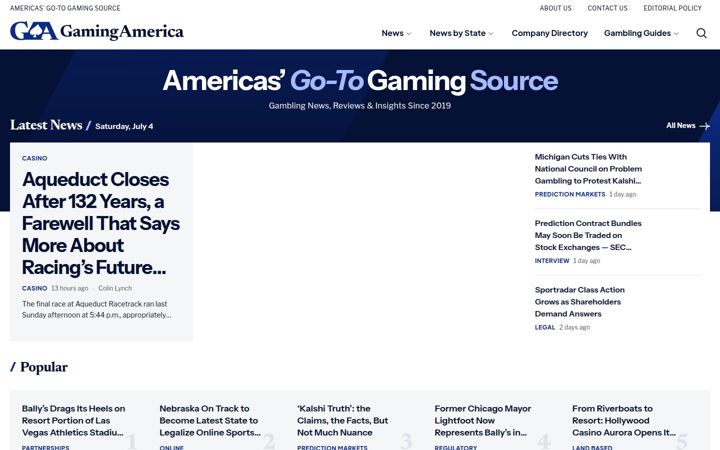Open the Michigan Cuts Ties article
720x450 pixels.
click(588, 169)
